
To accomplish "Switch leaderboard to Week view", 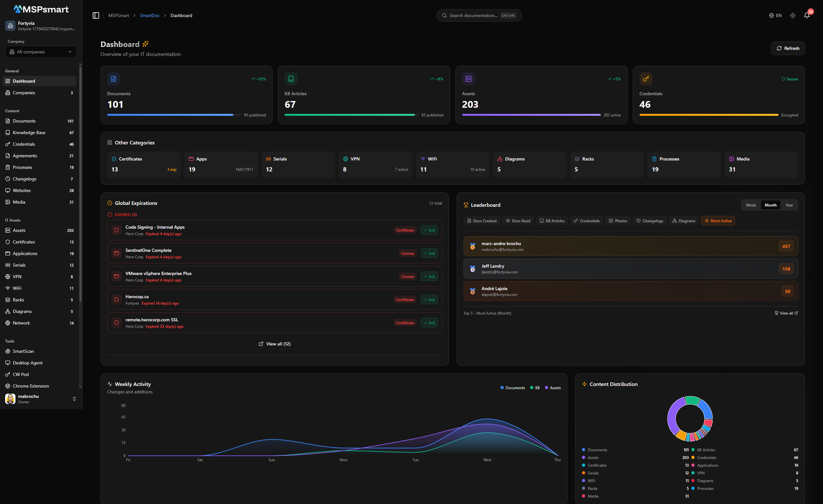I will [751, 205].
